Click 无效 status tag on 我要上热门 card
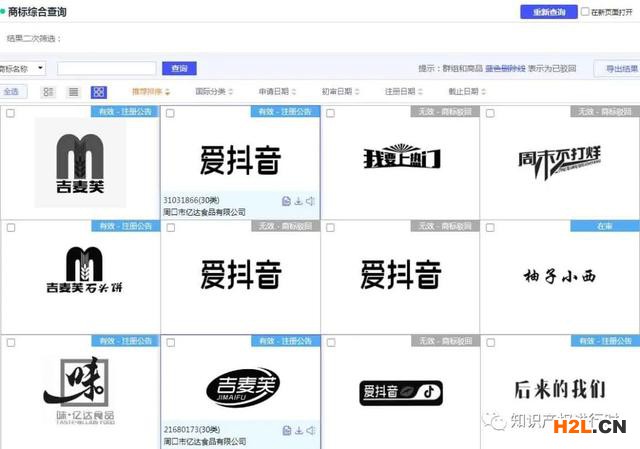Viewport: 640px width, 449px height. (x=445, y=111)
